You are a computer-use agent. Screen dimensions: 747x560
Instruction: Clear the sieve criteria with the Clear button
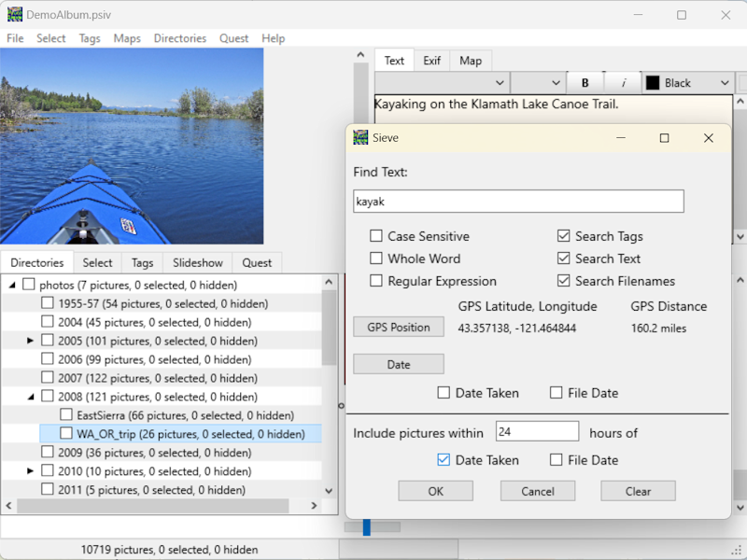[638, 490]
